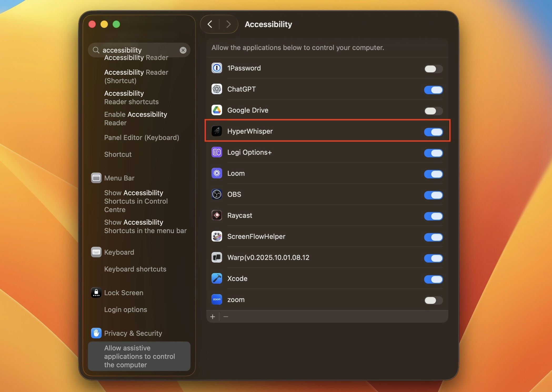Click the Xcode app icon

pyautogui.click(x=216, y=278)
